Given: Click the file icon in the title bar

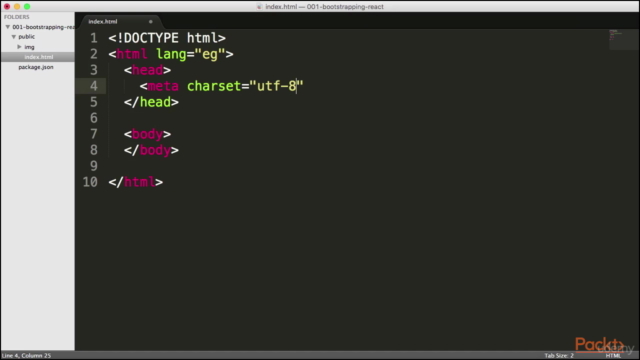Looking at the screenshot, I should pos(259,7).
